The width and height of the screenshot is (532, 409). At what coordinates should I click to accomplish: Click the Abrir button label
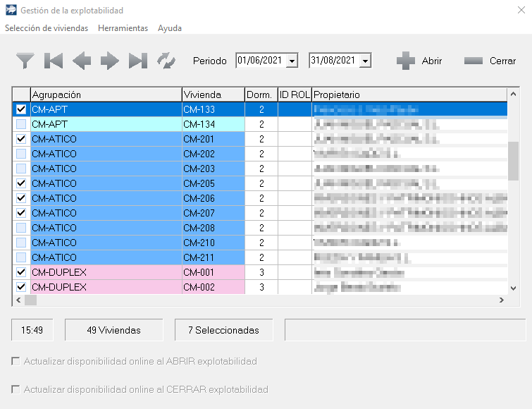tap(431, 61)
